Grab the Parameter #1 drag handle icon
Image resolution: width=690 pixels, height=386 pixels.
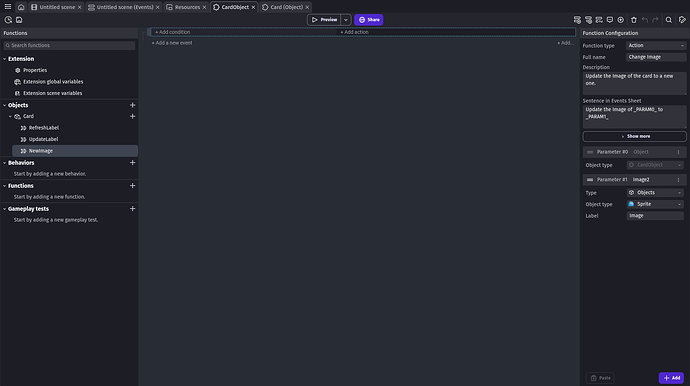pos(590,180)
